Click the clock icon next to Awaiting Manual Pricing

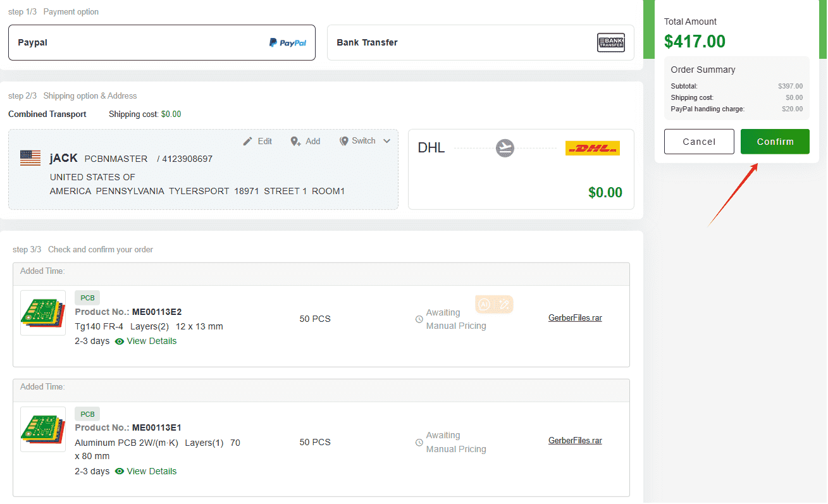[x=419, y=319]
